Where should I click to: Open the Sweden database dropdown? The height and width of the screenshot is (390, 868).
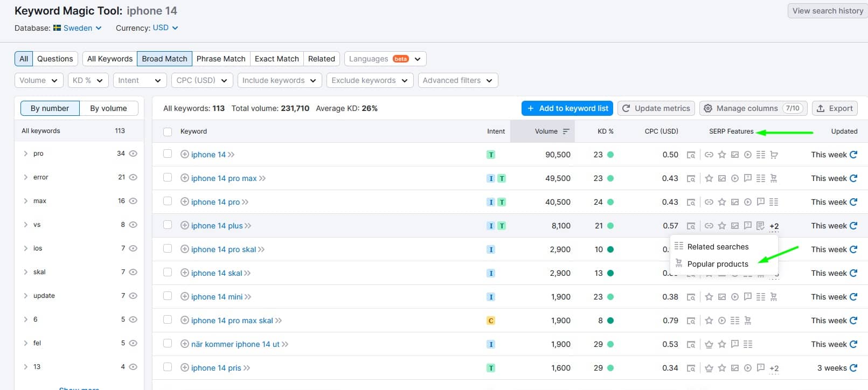[x=78, y=28]
